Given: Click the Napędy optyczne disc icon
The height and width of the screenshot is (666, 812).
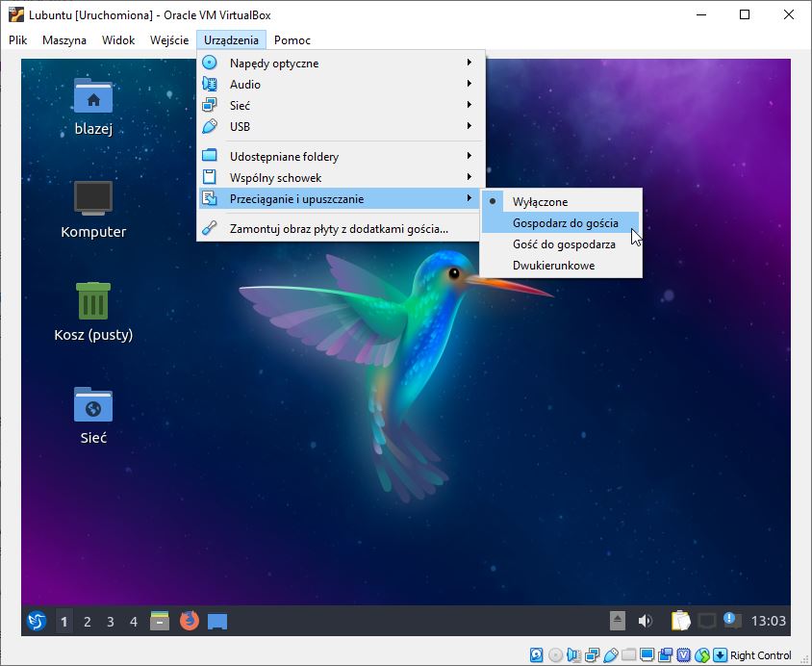Looking at the screenshot, I should coord(209,63).
